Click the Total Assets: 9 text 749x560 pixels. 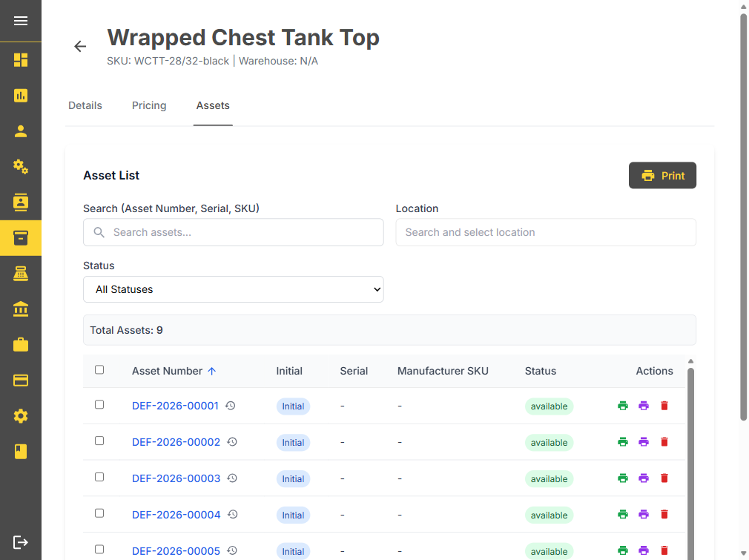click(x=127, y=330)
